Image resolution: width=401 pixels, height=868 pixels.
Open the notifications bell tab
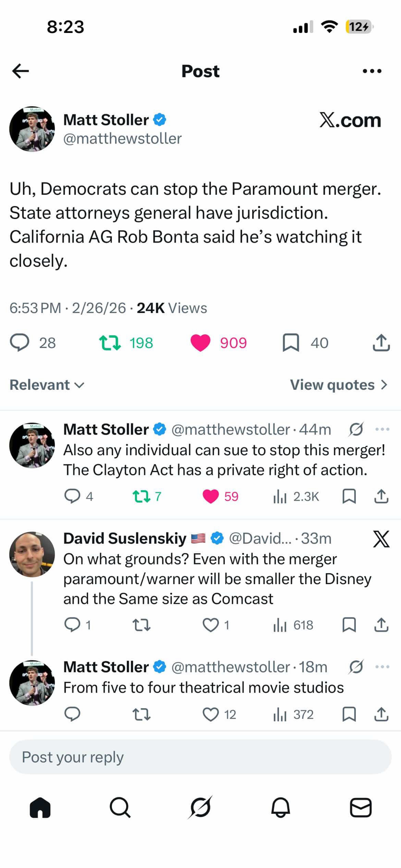tap(280, 807)
